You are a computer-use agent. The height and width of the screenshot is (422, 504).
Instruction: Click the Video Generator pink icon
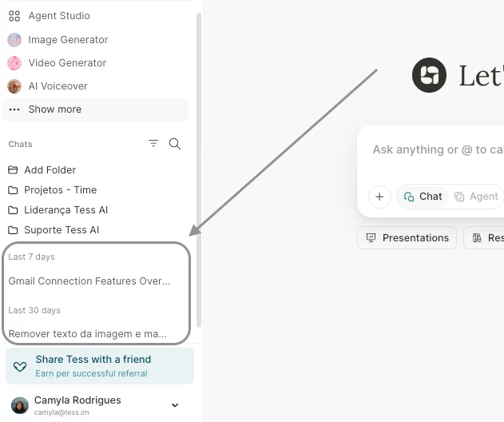click(14, 63)
